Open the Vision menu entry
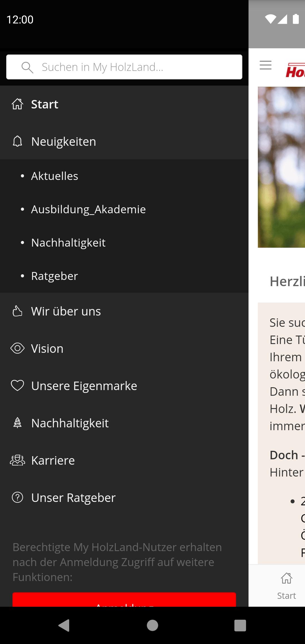The height and width of the screenshot is (644, 305). (x=124, y=349)
